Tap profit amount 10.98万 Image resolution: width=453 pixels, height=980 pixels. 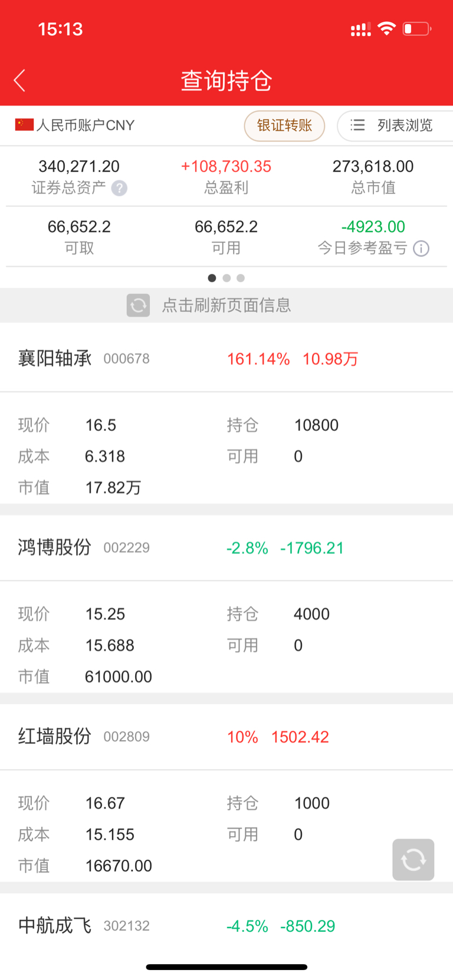pyautogui.click(x=330, y=359)
